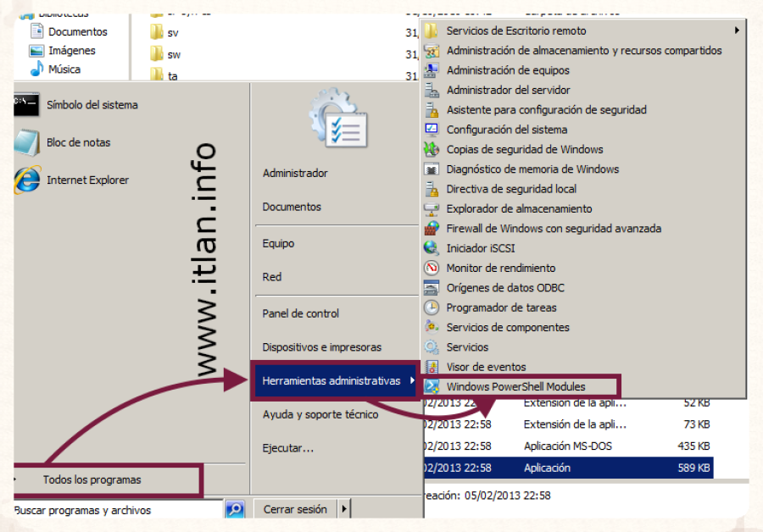Open Panel de control
The height and width of the screenshot is (532, 763).
click(300, 313)
